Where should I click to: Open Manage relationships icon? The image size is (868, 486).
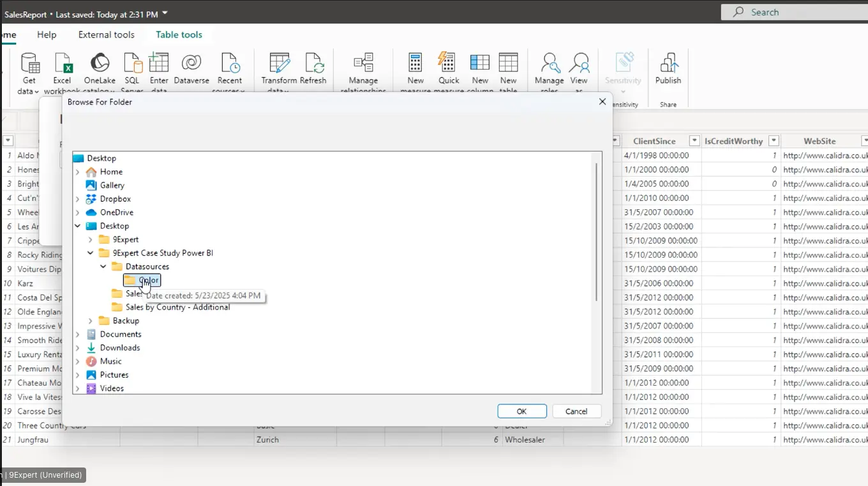(363, 63)
